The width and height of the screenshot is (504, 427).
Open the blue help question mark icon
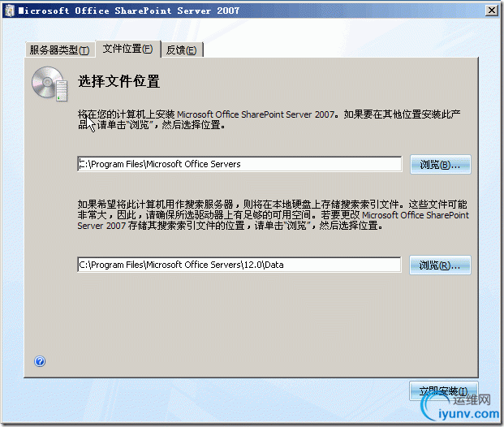(40, 361)
